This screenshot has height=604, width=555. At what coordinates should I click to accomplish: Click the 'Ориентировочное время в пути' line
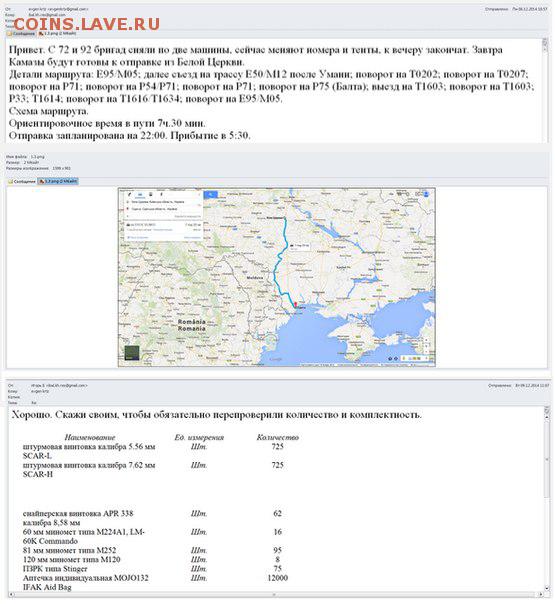pyautogui.click(x=107, y=123)
